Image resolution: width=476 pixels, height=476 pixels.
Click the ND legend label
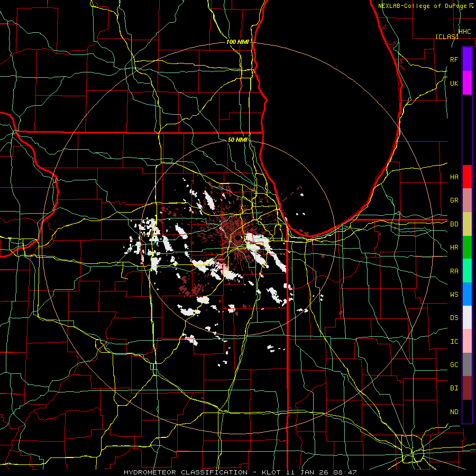coord(454,412)
